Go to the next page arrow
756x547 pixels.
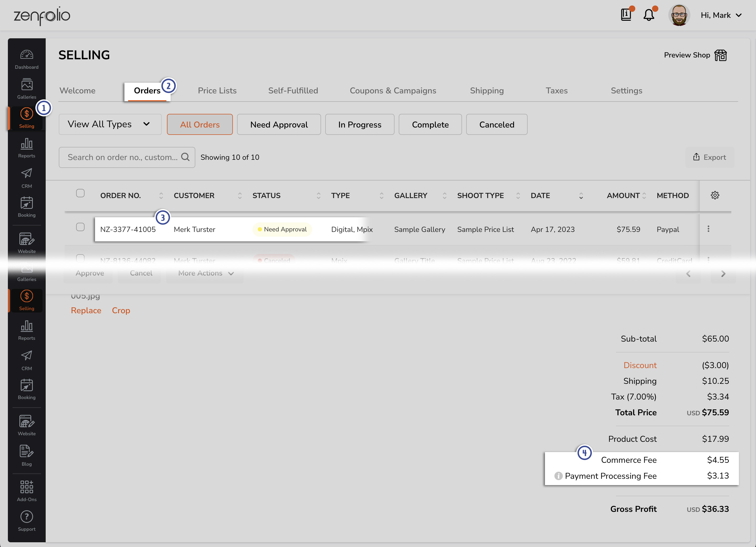[723, 274]
